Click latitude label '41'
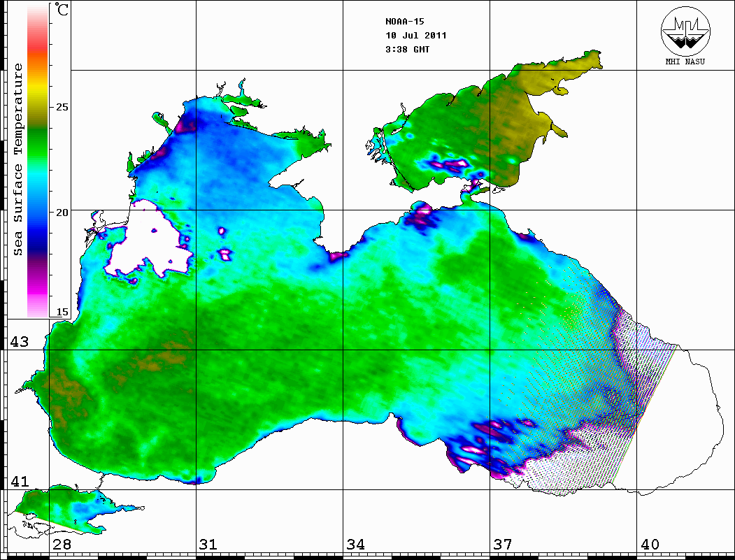Image resolution: width=735 pixels, height=560 pixels. pyautogui.click(x=19, y=482)
